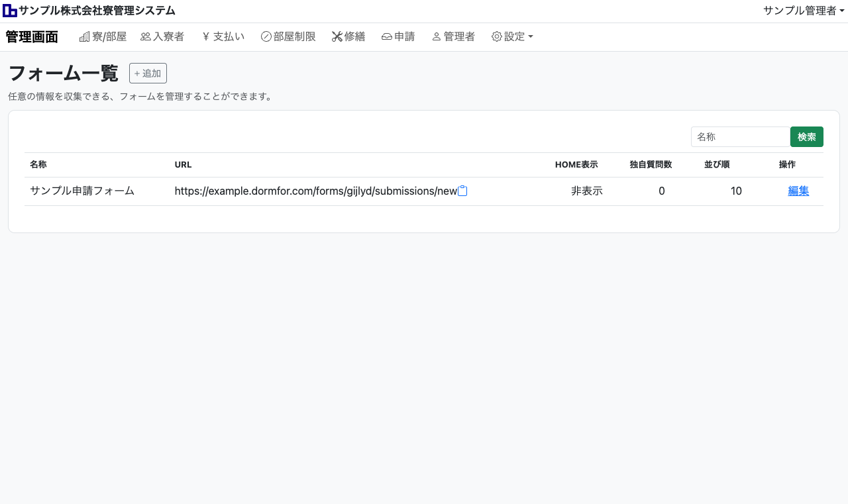
Task: Open the サンプル管理者 user dropdown
Action: pyautogui.click(x=803, y=11)
